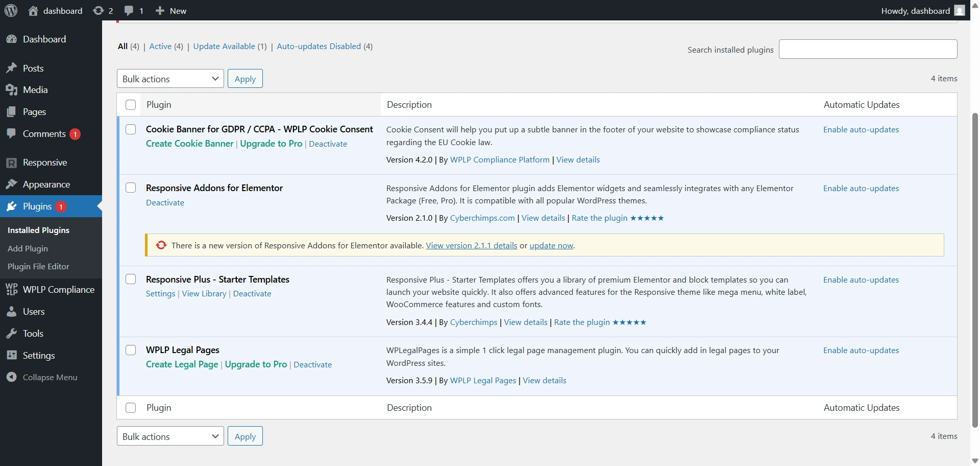Open the WordPress logo menu
980x466 pixels.
point(11,10)
